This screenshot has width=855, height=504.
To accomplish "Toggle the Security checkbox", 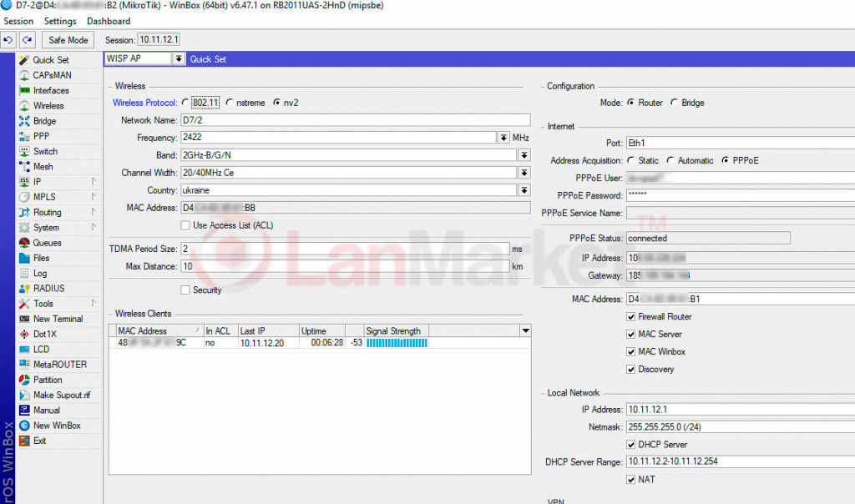I will pos(185,290).
